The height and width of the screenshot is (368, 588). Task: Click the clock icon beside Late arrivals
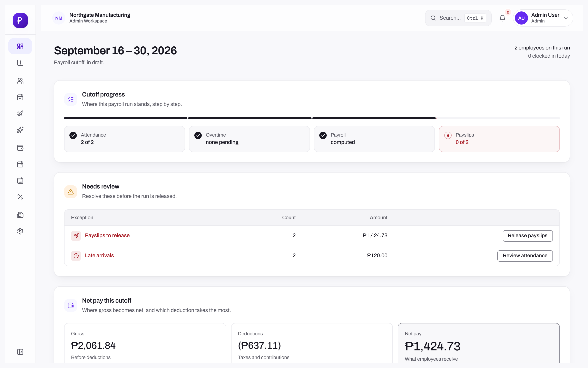pyautogui.click(x=76, y=256)
